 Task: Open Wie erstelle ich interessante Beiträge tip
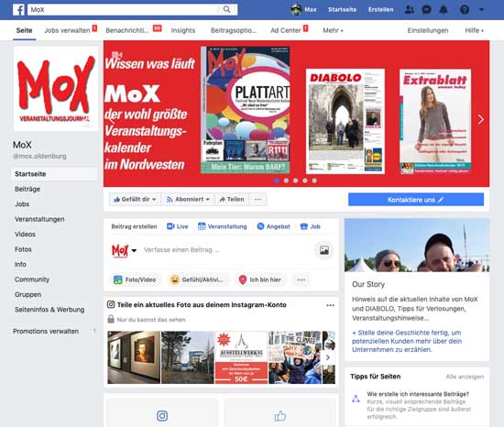418,394
